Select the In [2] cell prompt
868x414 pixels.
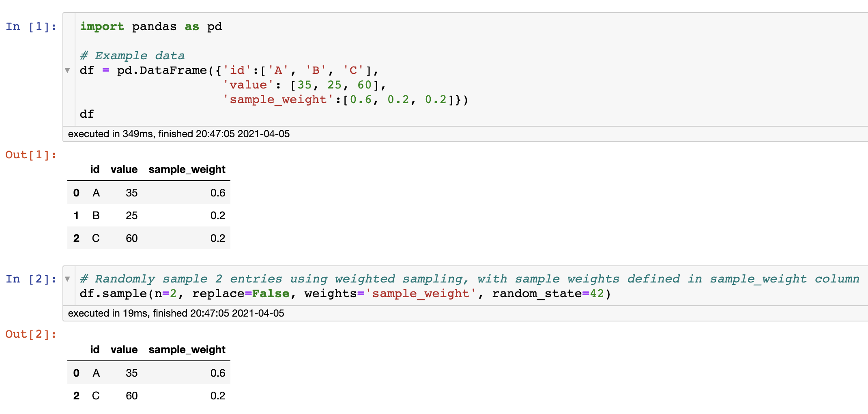pos(31,279)
